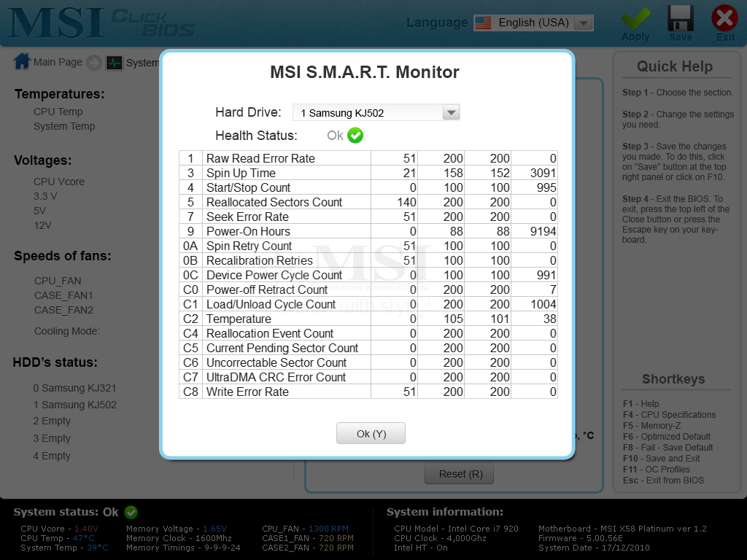Screen dimensions: 747x560
Task: Click Power-off Retract Count row
Action: click(368, 289)
